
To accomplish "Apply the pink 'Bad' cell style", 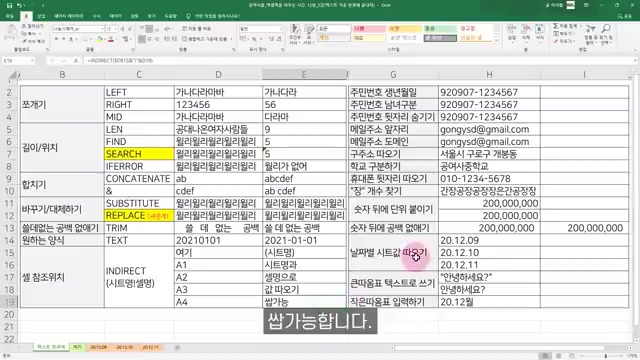I will 369,29.
